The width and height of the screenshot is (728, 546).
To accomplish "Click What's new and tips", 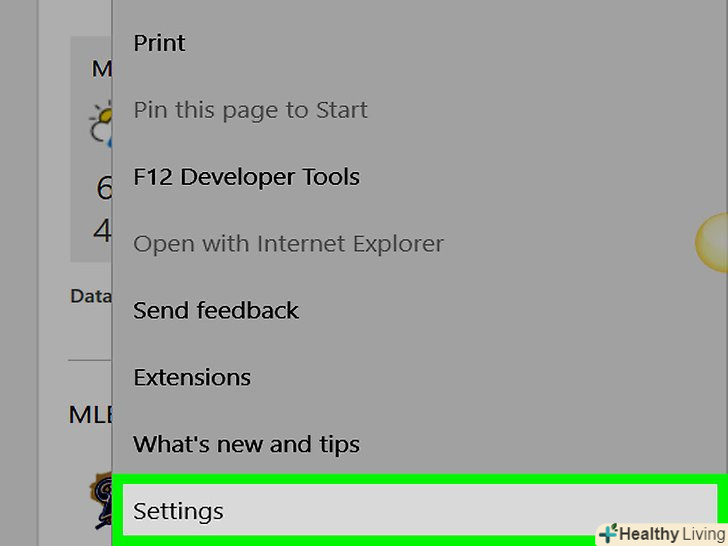I will (246, 445).
